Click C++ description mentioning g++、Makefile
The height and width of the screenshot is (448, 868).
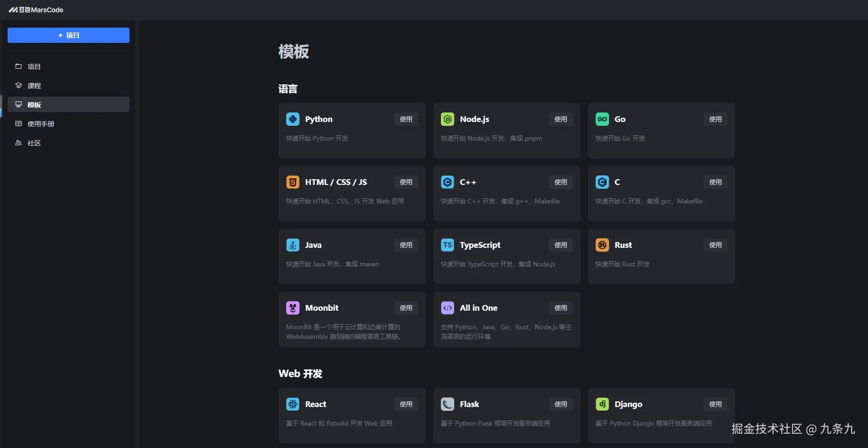coord(500,201)
